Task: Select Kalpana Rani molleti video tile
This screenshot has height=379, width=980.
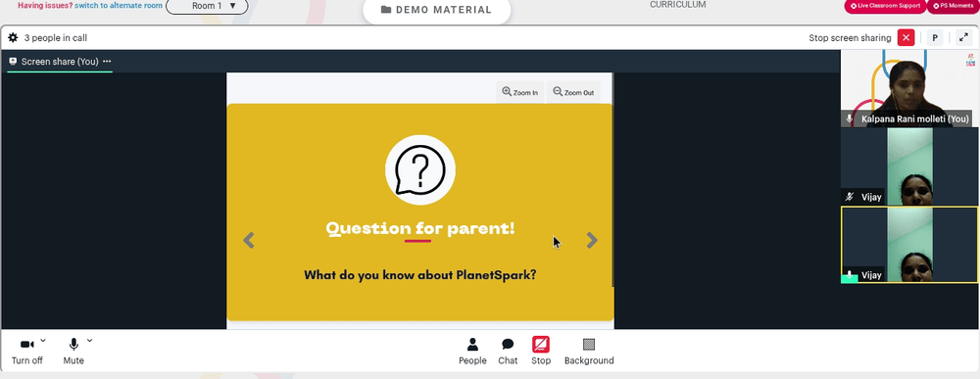Action: (909, 89)
